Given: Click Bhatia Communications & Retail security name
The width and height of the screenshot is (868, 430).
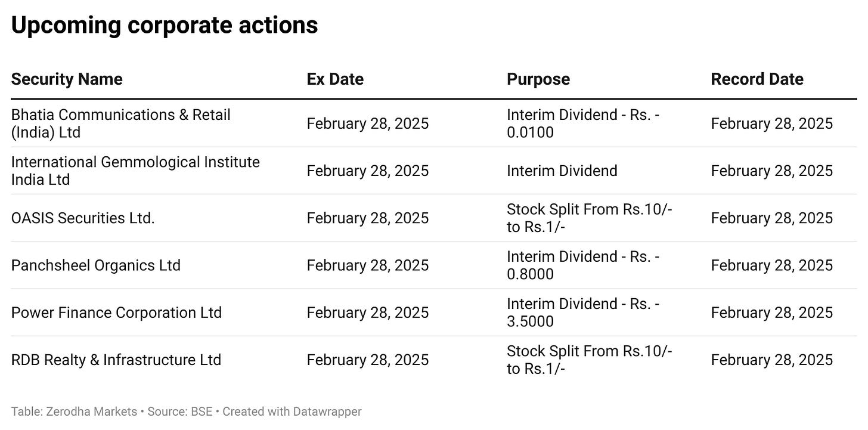Looking at the screenshot, I should (120, 123).
